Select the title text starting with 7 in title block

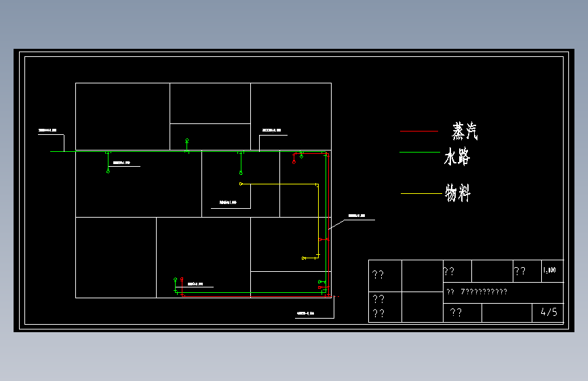point(484,292)
